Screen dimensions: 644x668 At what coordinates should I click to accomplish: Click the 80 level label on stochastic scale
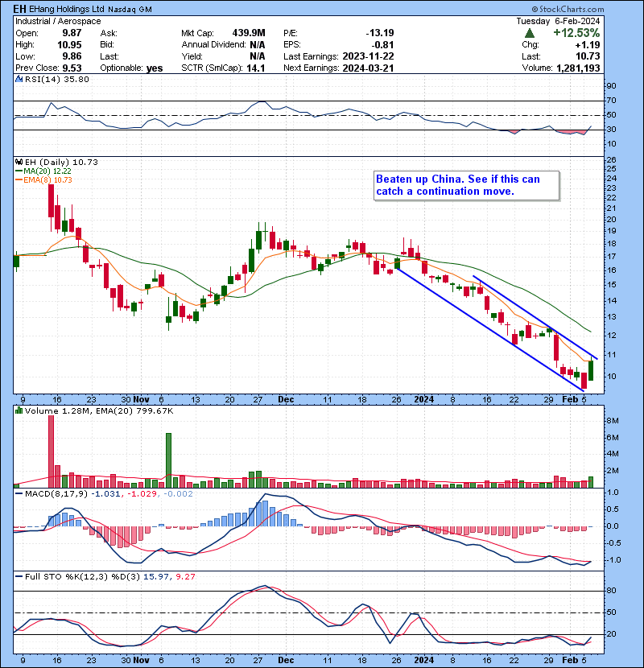[x=611, y=591]
